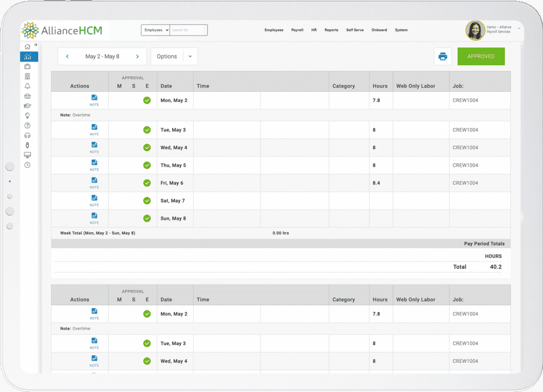Click the green APPROVED button

pyautogui.click(x=480, y=56)
